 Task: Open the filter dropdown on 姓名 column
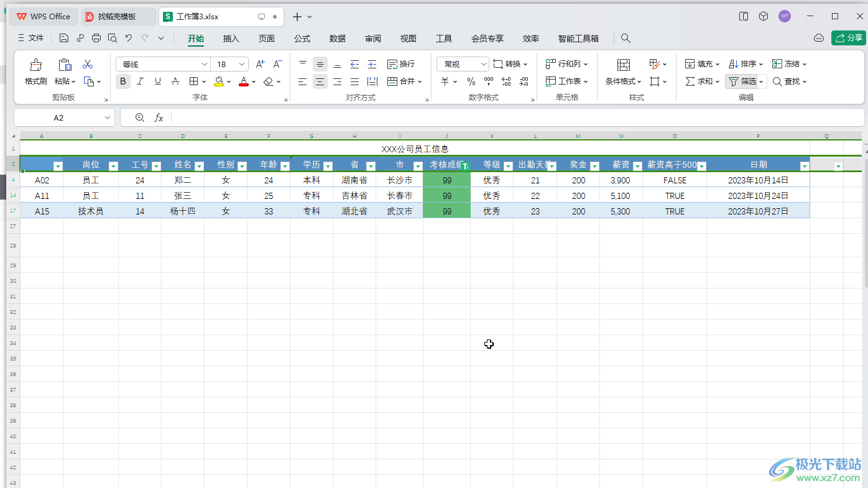coord(200,166)
